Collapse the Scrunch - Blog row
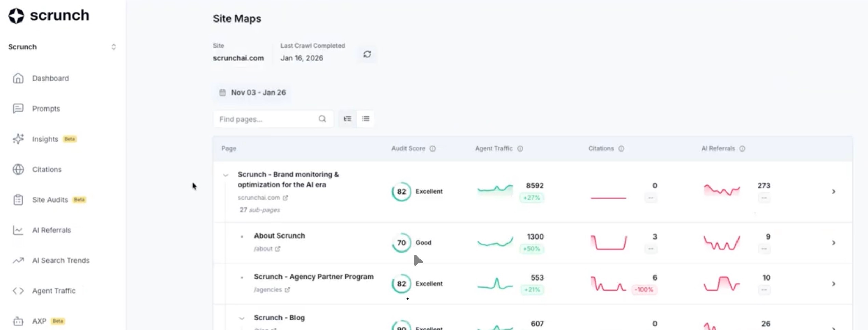The width and height of the screenshot is (868, 330). click(242, 319)
